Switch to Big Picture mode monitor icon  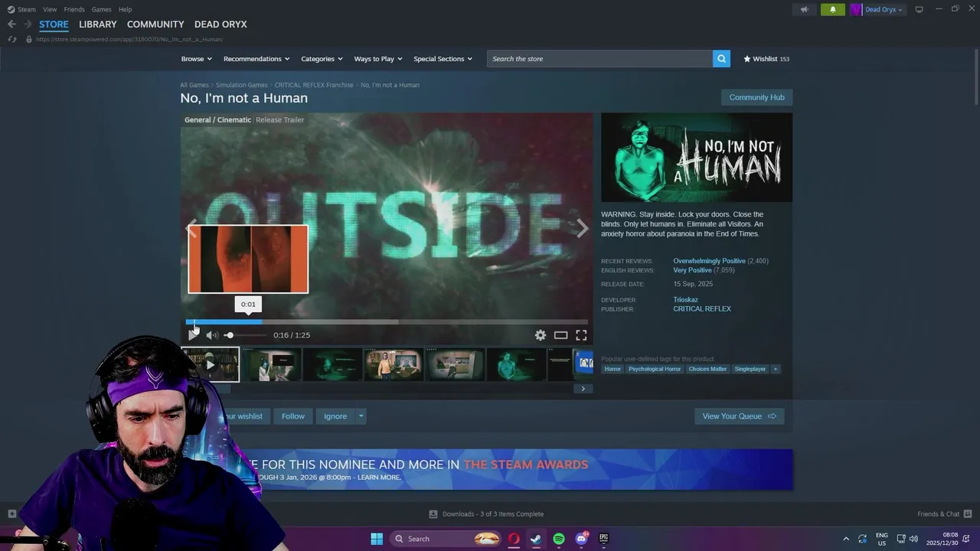[x=919, y=9]
